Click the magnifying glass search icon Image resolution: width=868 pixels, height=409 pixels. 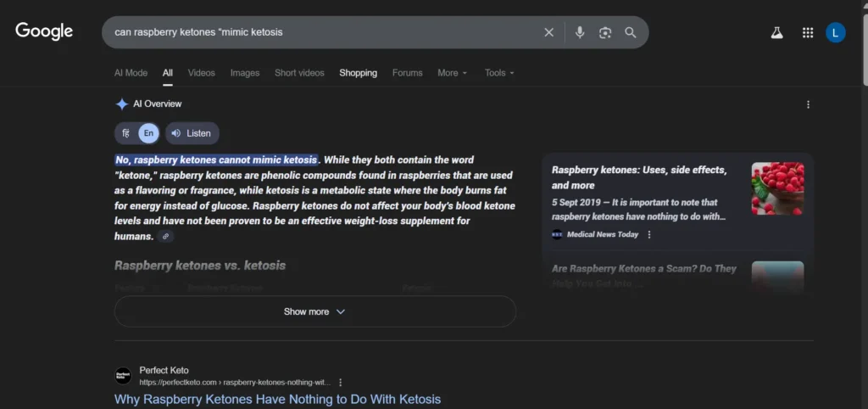(x=630, y=32)
